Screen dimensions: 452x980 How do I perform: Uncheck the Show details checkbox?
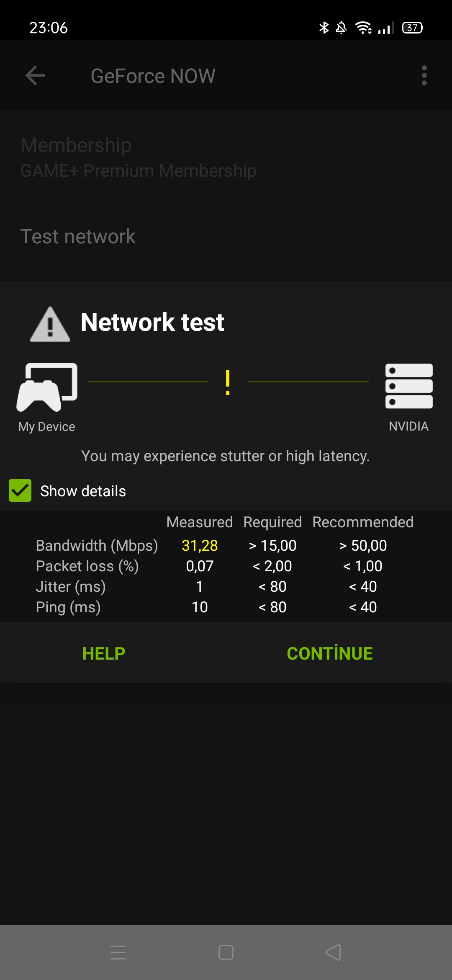[20, 490]
